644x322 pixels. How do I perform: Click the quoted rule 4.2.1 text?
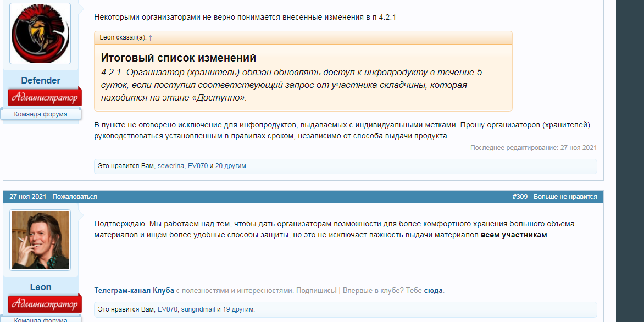pyautogui.click(x=292, y=85)
